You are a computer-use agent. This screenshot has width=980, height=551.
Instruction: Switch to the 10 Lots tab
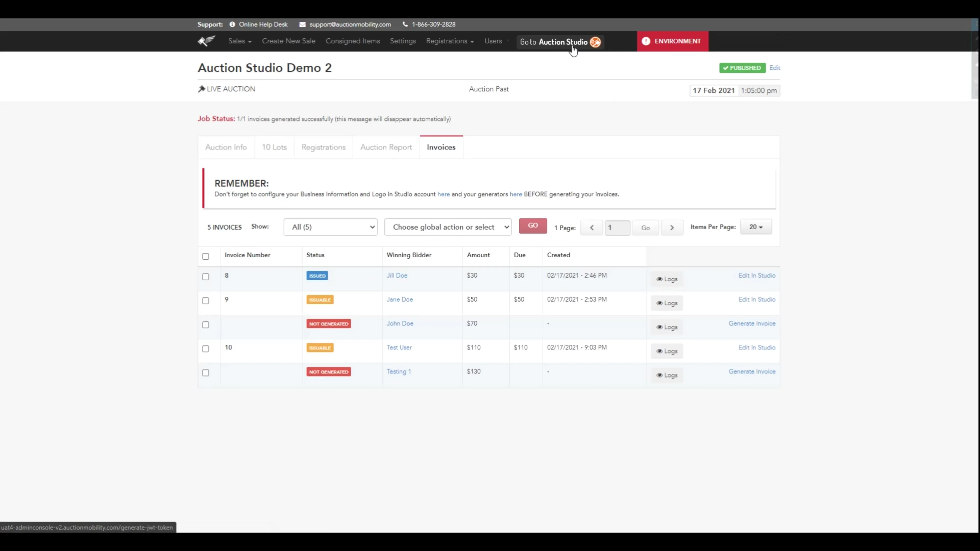274,147
